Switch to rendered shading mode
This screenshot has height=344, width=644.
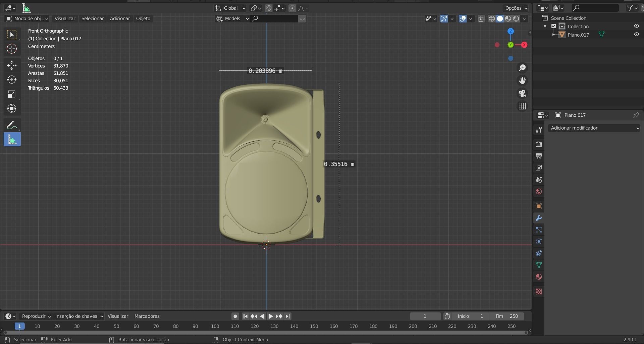[516, 18]
